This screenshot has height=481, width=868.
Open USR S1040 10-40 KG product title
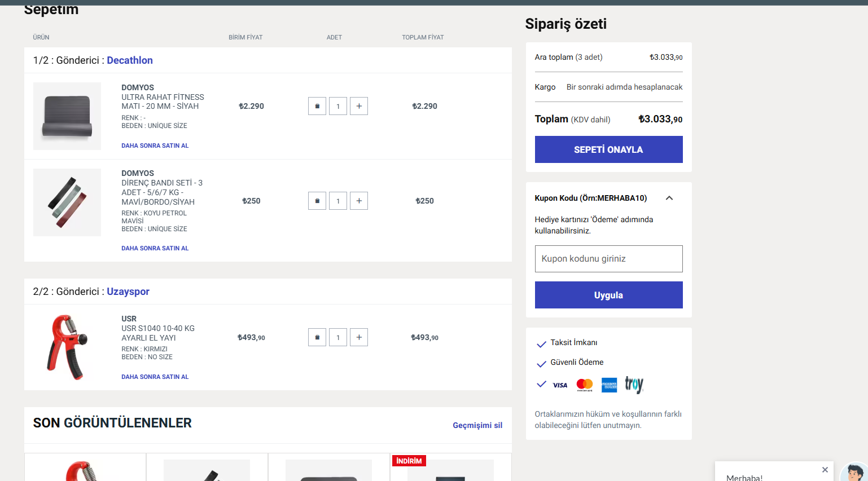click(x=158, y=333)
